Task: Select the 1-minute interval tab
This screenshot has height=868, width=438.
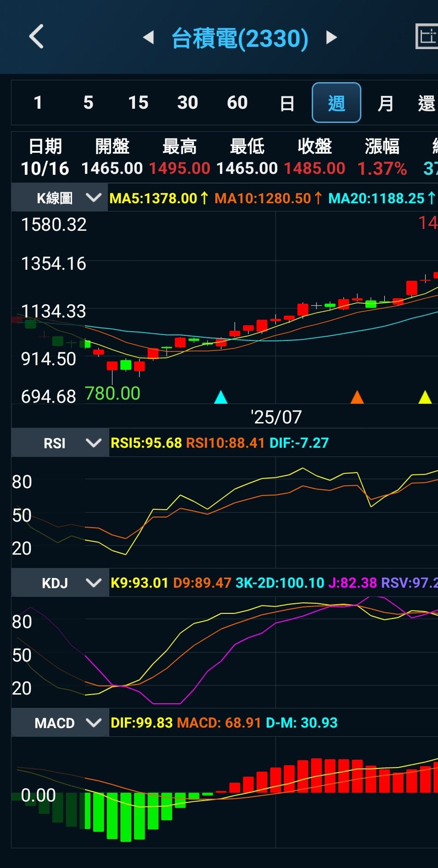Action: tap(38, 103)
